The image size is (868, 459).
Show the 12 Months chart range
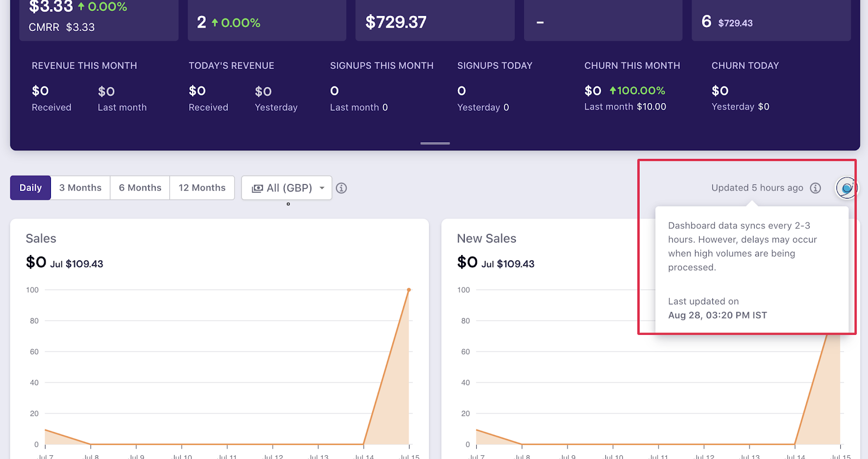tap(202, 188)
